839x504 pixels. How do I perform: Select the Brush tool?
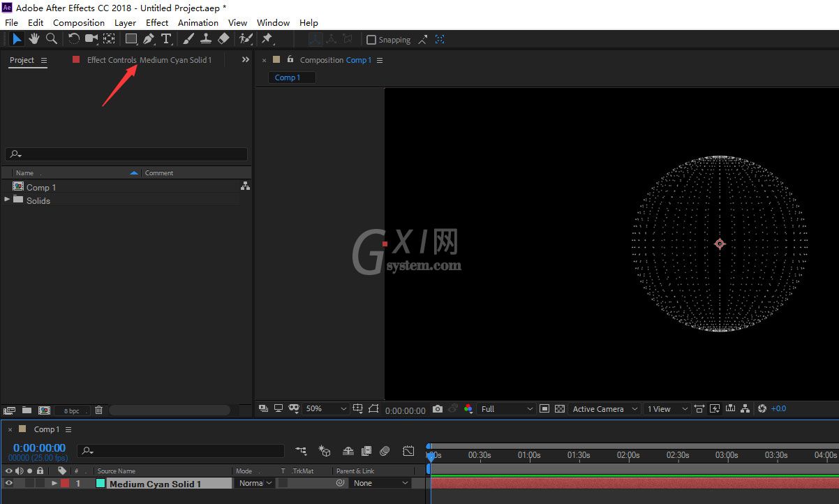[x=188, y=39]
